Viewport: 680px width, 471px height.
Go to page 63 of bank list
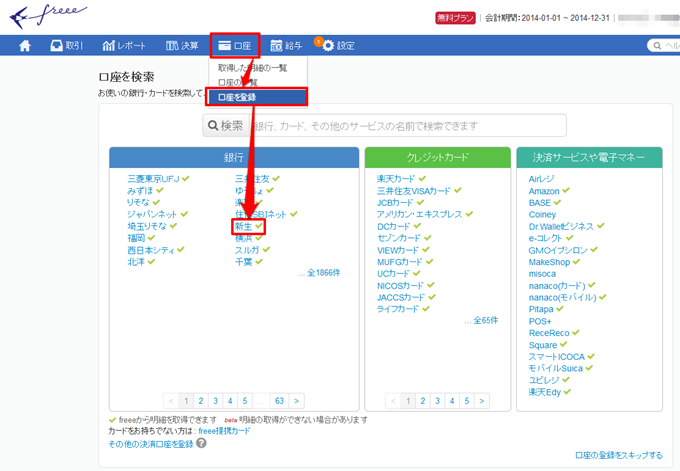coord(279,400)
